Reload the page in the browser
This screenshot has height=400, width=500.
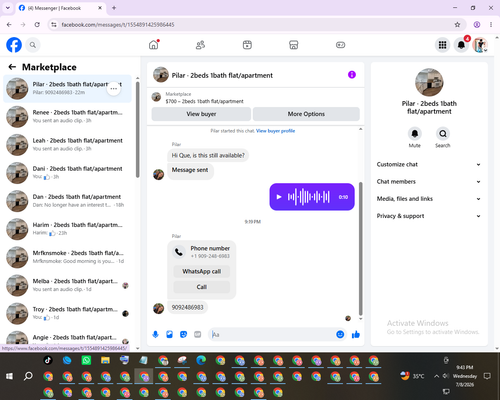click(x=37, y=25)
